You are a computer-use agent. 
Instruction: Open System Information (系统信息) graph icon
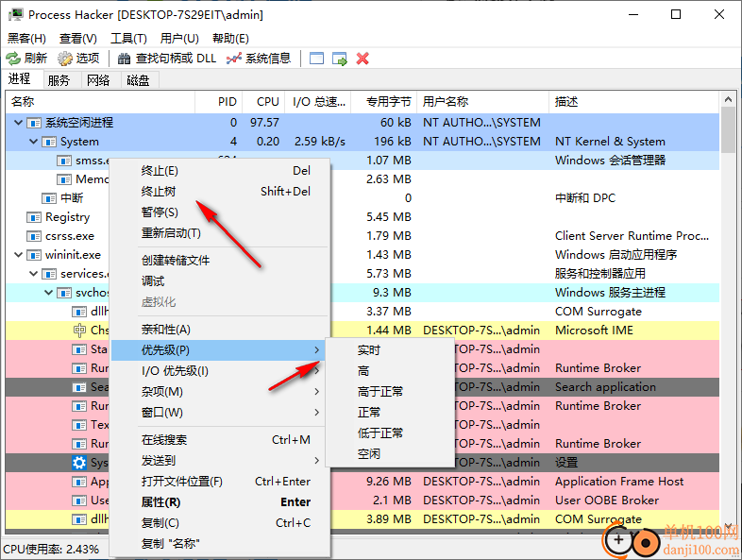[x=234, y=59]
